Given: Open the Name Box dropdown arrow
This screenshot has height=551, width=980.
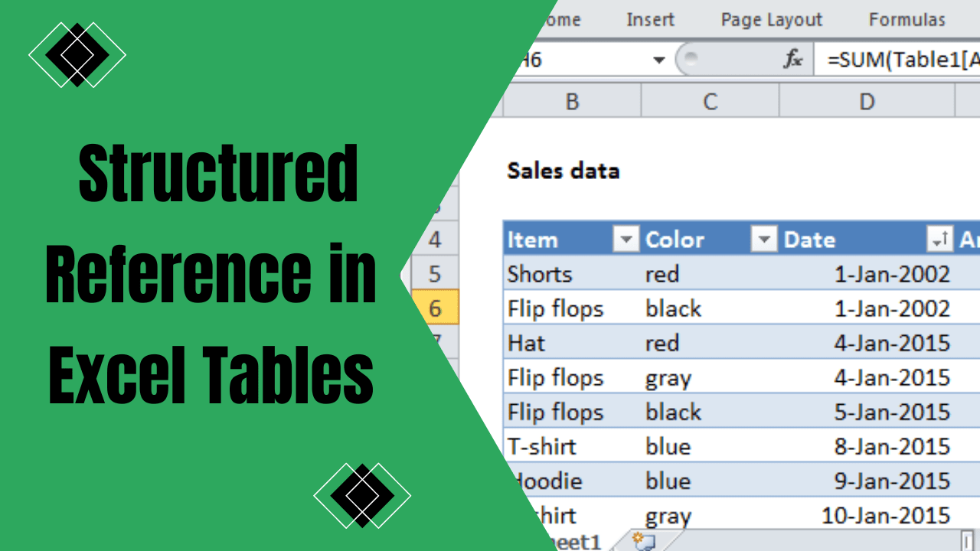Looking at the screenshot, I should point(659,60).
